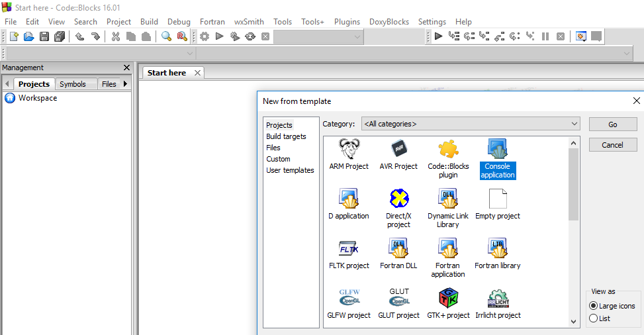This screenshot has height=335, width=644.
Task: Click the Replace icon in toolbar
Action: click(x=182, y=36)
